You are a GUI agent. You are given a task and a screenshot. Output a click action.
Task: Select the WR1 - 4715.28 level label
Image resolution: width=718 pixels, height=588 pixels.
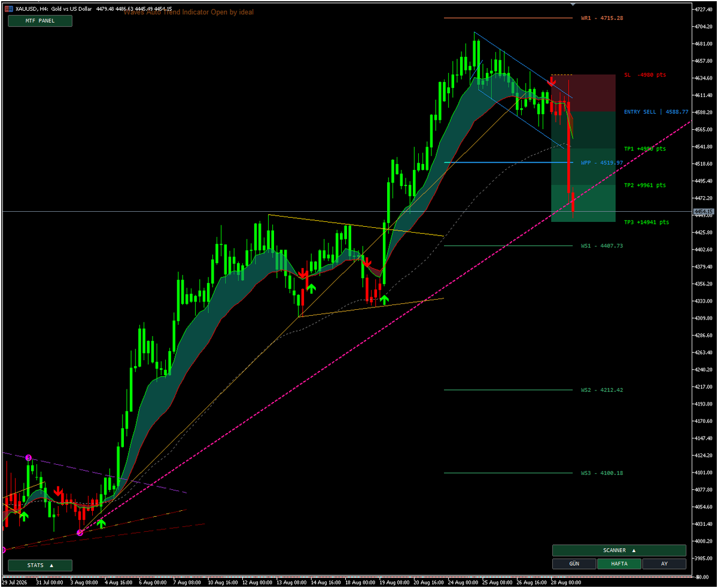coord(602,18)
